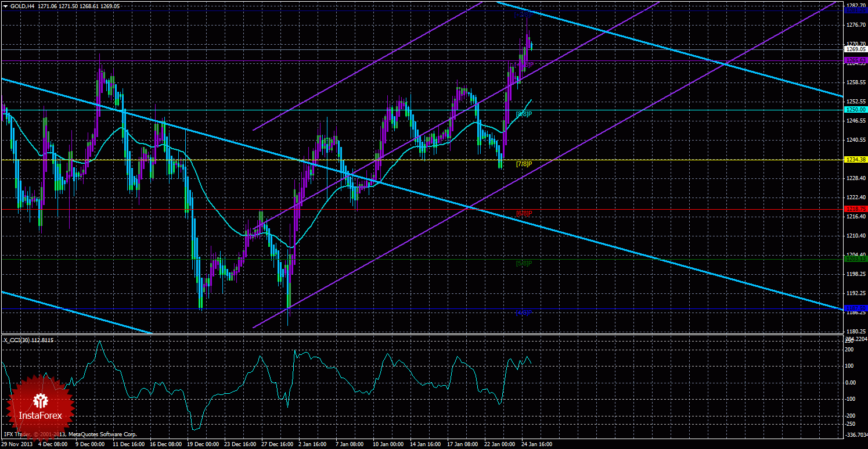Image resolution: width=868 pixels, height=449 pixels.
Task: Click the red [6/8]P Murrey level label
Action: point(524,213)
